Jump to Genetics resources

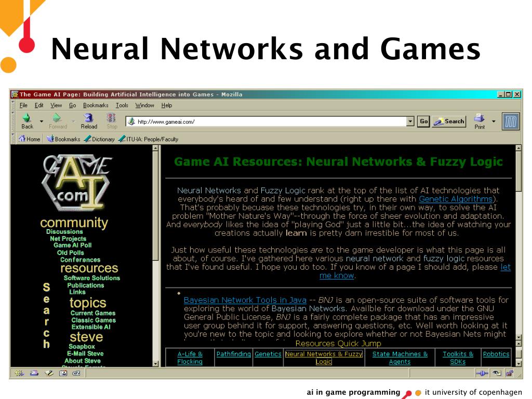pos(268,354)
